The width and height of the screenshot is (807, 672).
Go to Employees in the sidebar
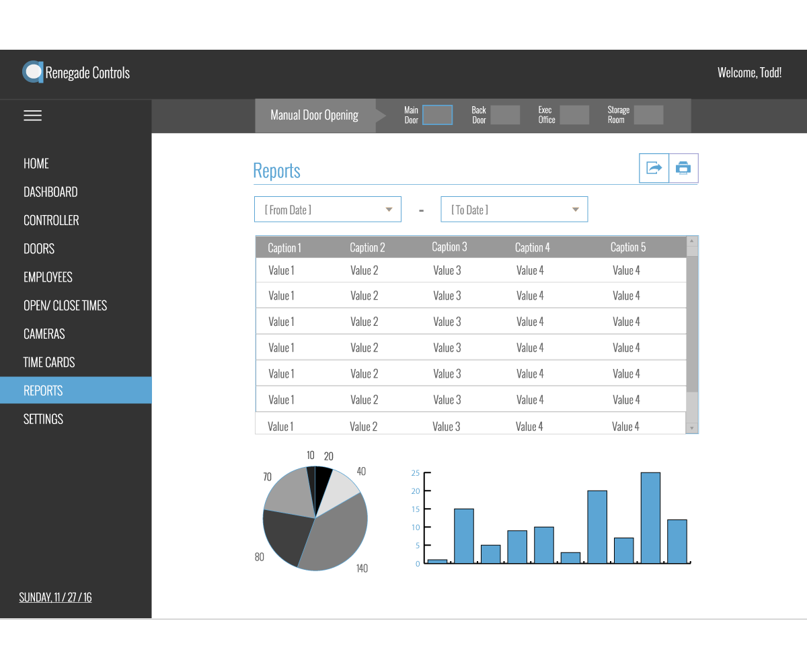(x=48, y=277)
